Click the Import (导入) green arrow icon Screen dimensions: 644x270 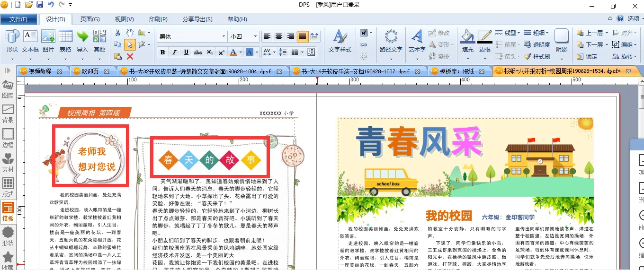click(82, 37)
